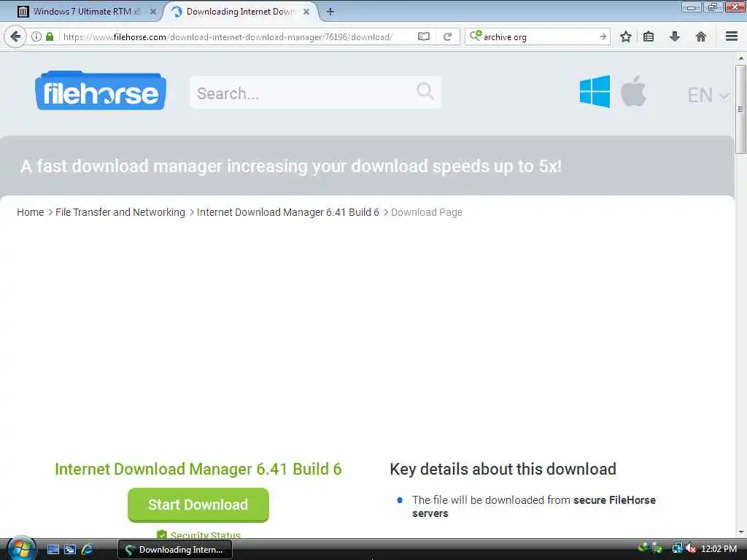Click the green secure padlock icon
This screenshot has height=560, width=747.
click(x=50, y=36)
